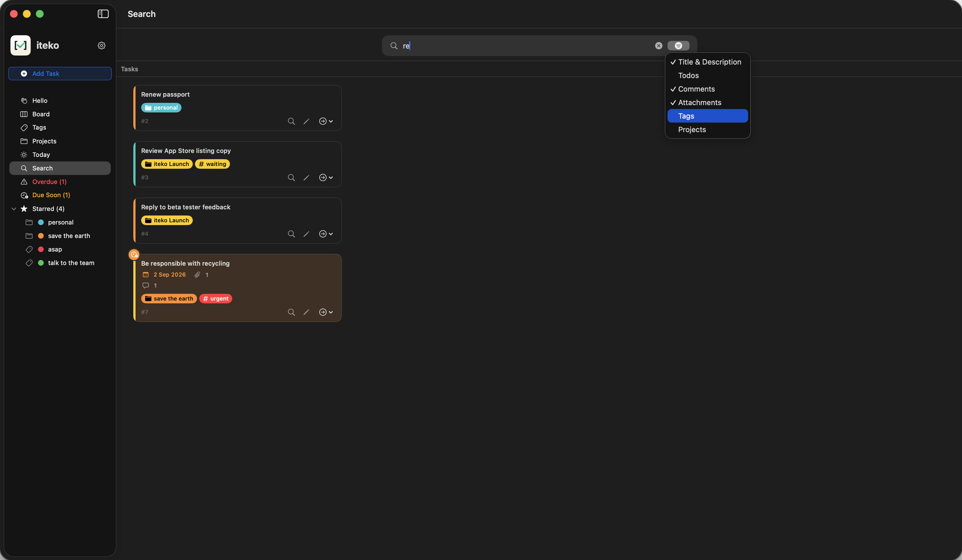The height and width of the screenshot is (560, 962).
Task: Inspect Be responsible with recycling task
Action: (x=291, y=312)
